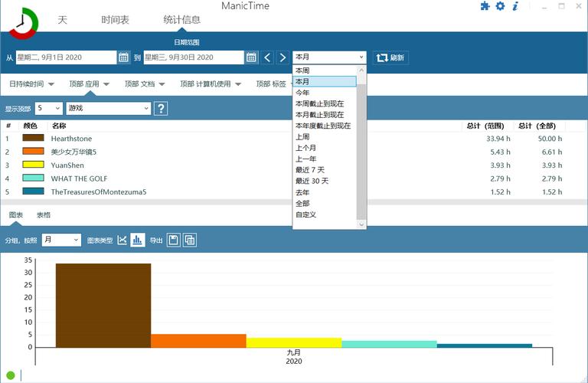Open the 游戏 category dropdown

click(109, 109)
